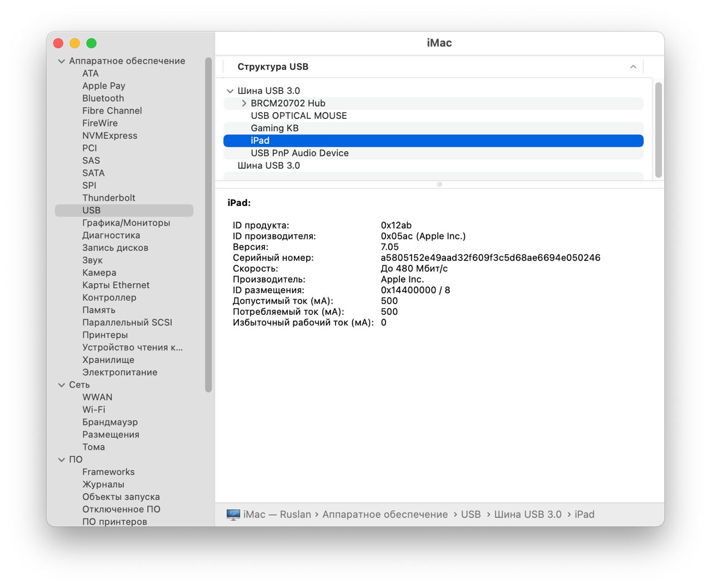Click the sidebar vertical scrollbar
The height and width of the screenshot is (588, 711).
coord(208,225)
